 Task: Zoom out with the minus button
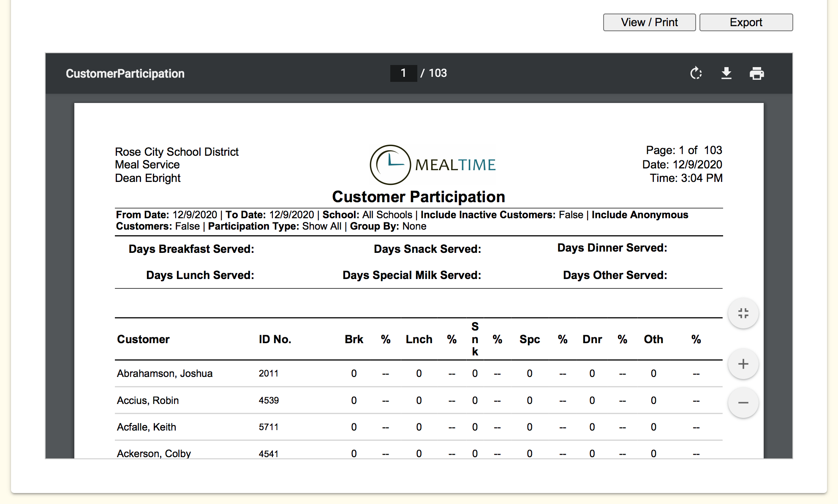[x=743, y=403]
